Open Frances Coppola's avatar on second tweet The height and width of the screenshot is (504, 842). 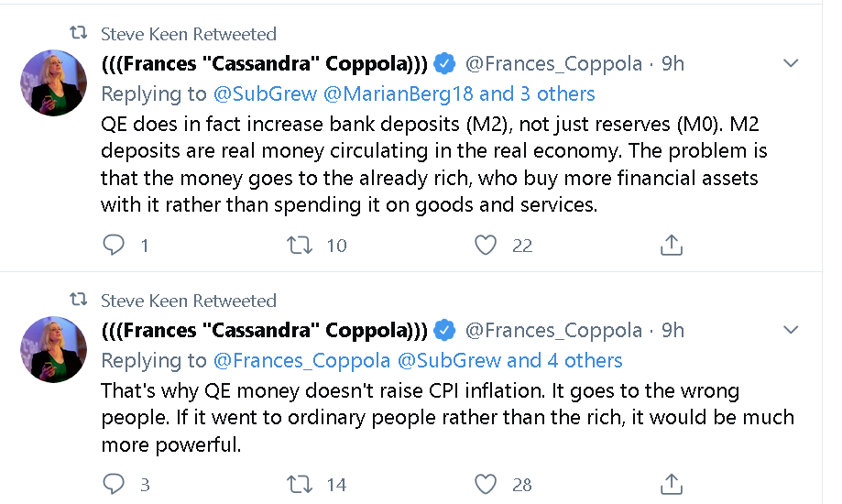click(x=53, y=349)
